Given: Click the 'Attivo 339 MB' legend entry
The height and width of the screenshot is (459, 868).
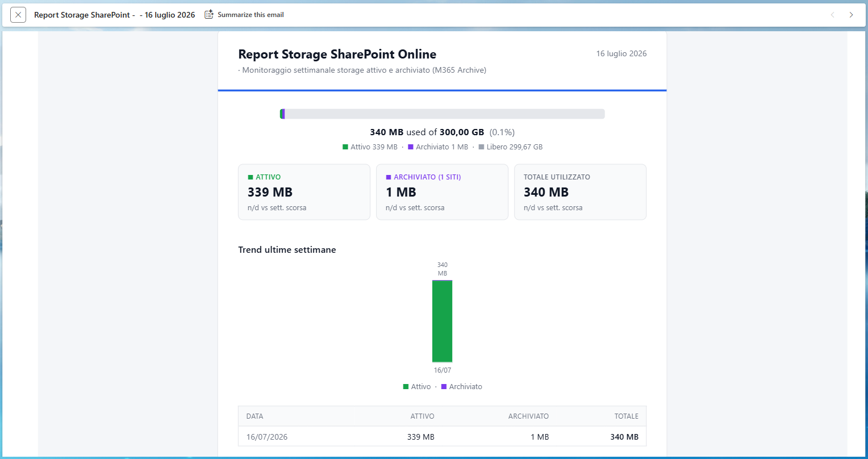Looking at the screenshot, I should pos(374,147).
